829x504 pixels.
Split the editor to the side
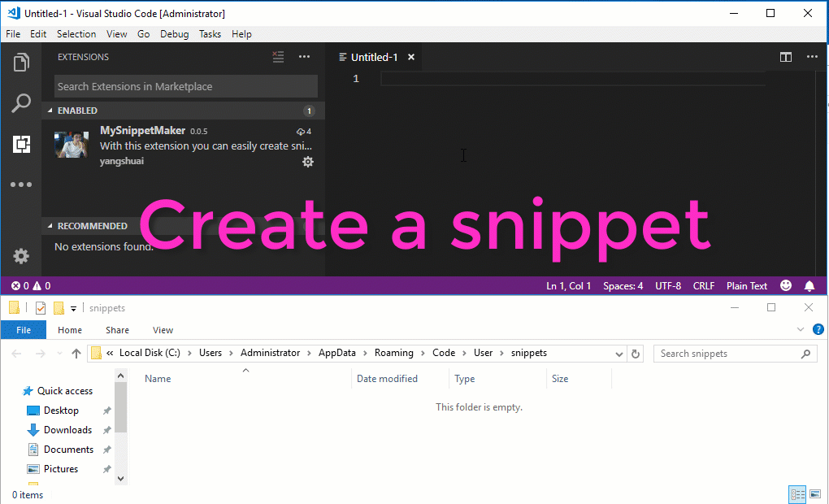(786, 57)
